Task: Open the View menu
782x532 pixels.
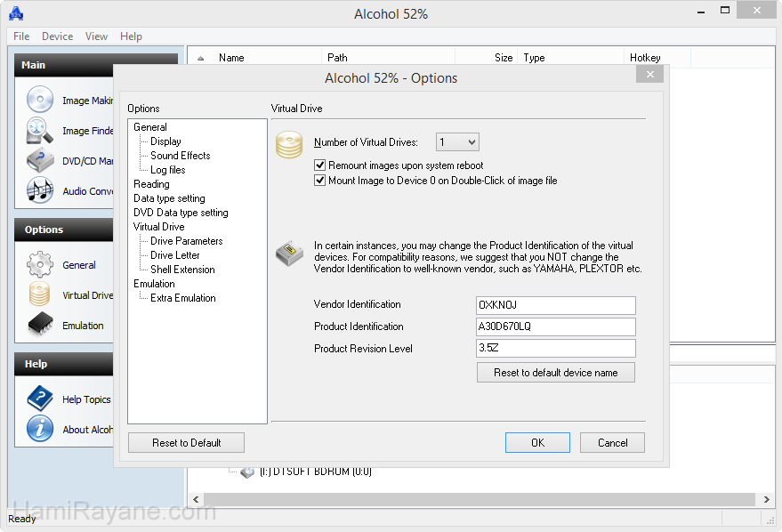Action: [x=96, y=36]
